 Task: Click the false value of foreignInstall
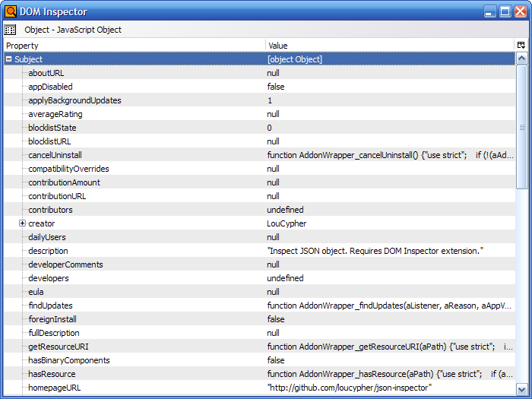pyautogui.click(x=276, y=319)
